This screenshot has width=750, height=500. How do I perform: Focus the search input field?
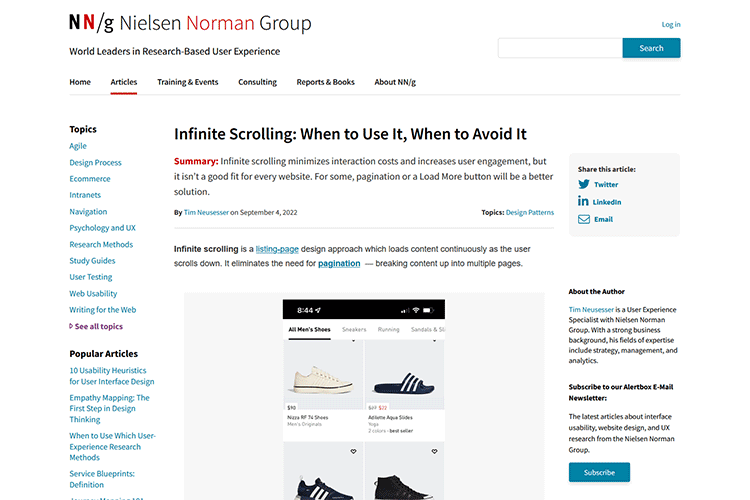click(559, 48)
